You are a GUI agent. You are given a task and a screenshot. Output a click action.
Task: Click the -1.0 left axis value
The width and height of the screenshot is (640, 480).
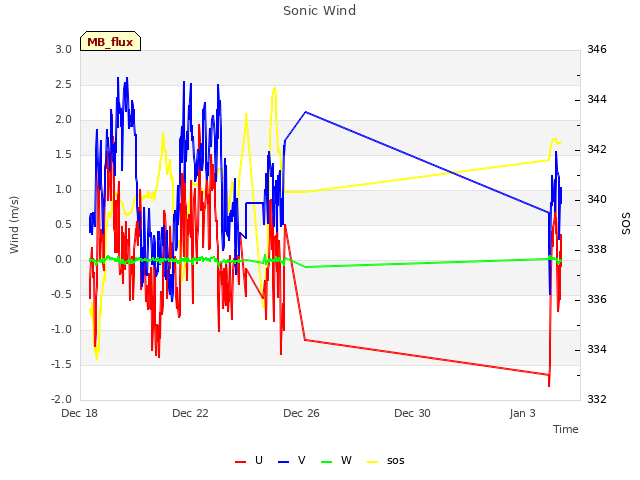click(62, 329)
